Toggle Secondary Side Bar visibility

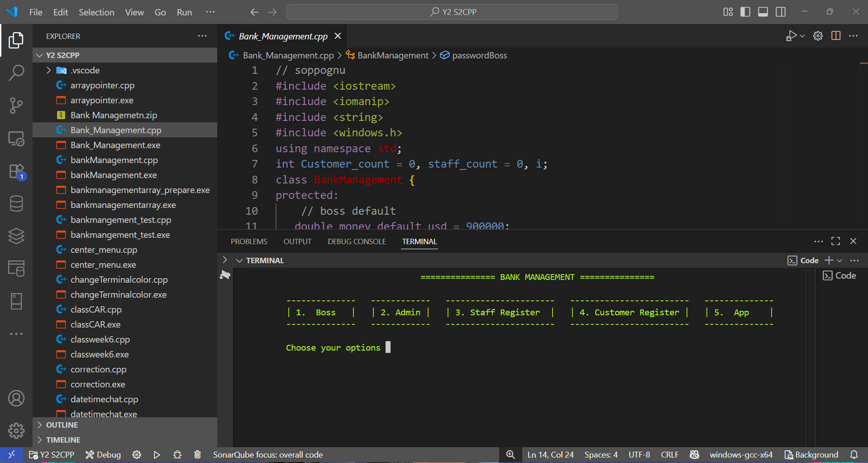coord(781,12)
